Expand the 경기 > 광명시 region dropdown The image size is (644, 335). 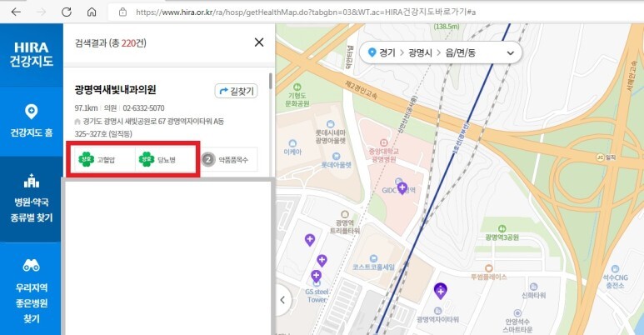coord(510,53)
